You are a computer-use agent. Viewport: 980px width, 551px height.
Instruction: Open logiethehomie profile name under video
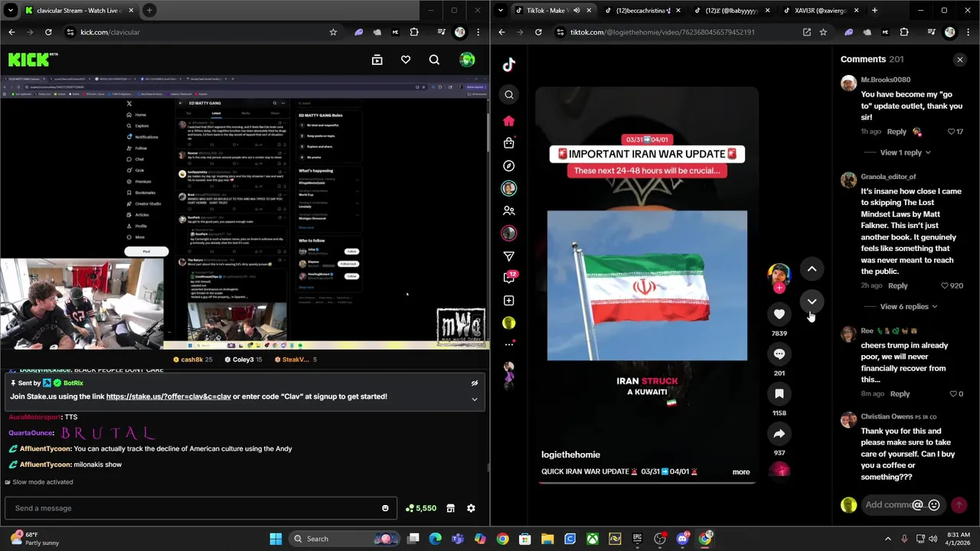(570, 455)
